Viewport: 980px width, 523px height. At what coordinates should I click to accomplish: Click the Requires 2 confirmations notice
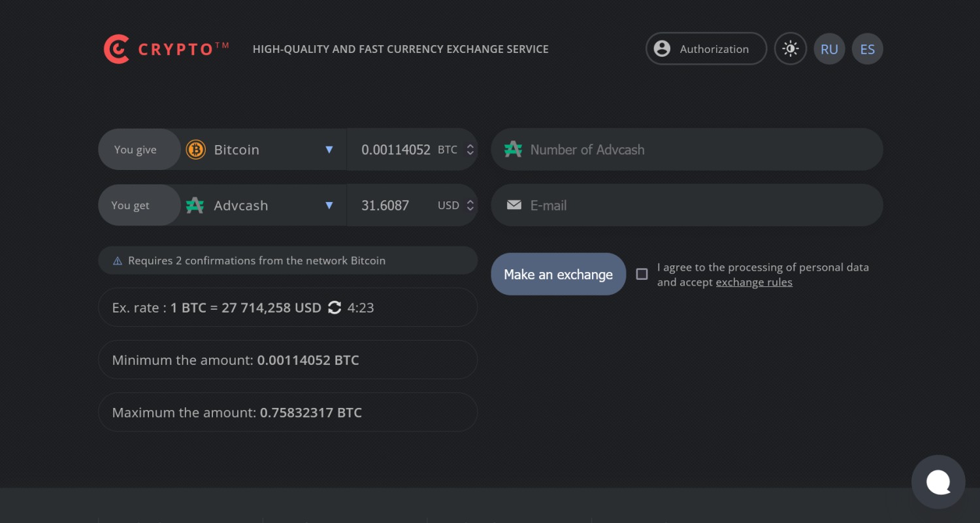point(288,260)
